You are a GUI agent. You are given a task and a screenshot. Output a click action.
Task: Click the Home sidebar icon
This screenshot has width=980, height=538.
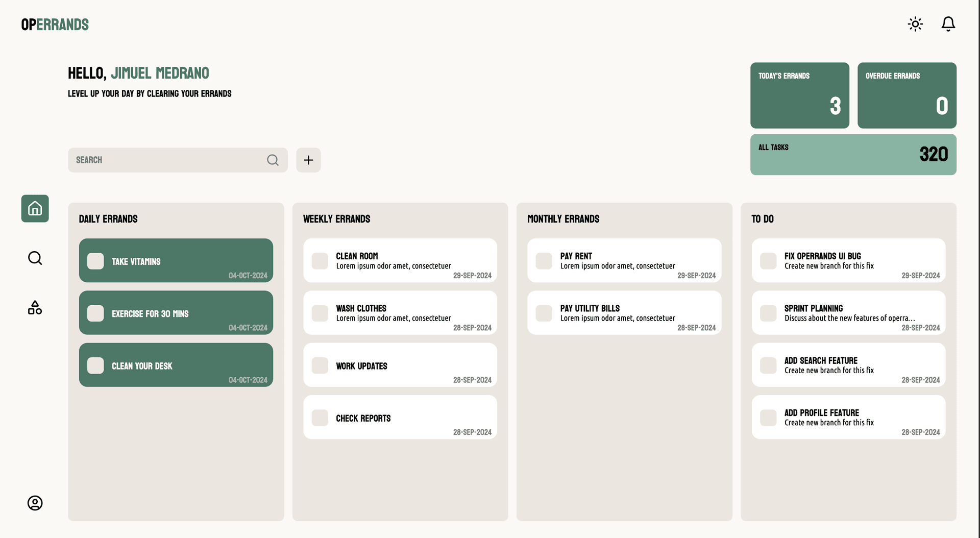[x=35, y=208]
